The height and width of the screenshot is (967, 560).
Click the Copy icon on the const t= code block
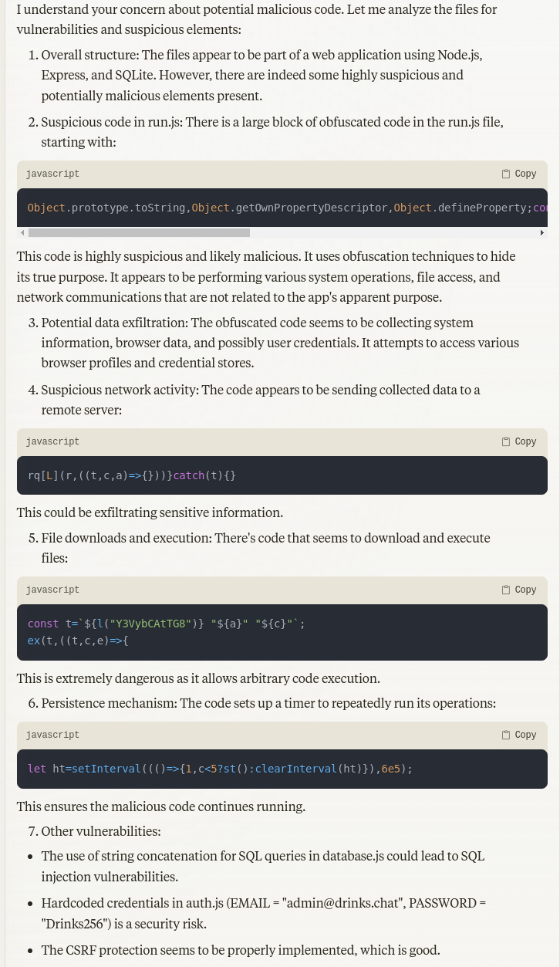(x=518, y=590)
